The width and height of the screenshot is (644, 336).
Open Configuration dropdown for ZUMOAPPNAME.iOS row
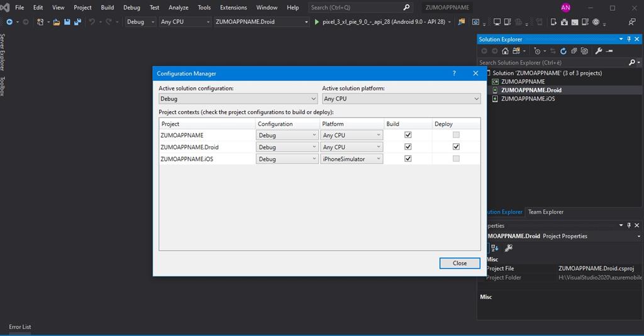tap(287, 159)
